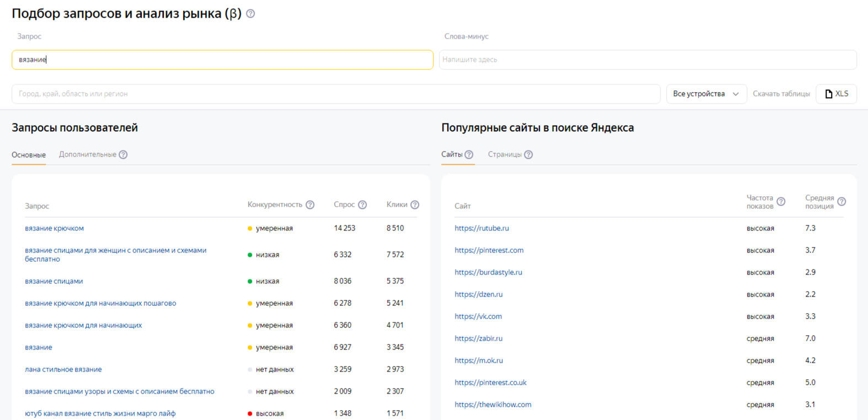Open the single-word query вязание link
868x420 pixels.
[x=39, y=347]
